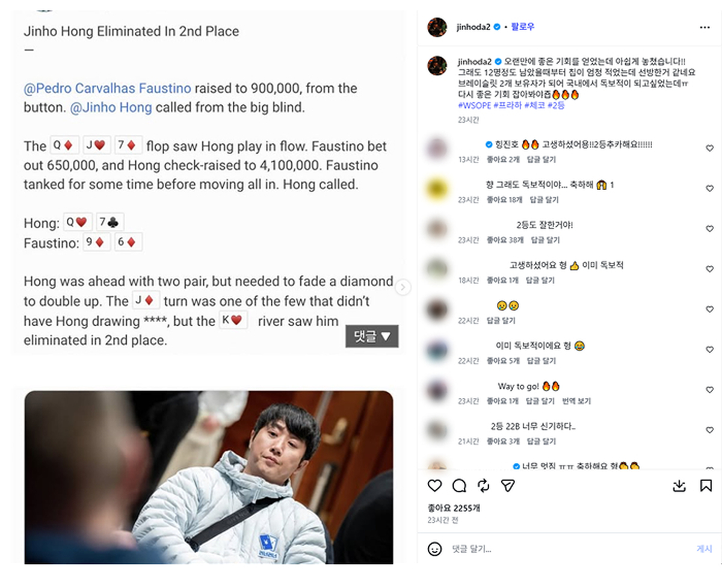The width and height of the screenshot is (722, 588).
Task: Open the three-dot more options menu
Action: click(x=705, y=28)
